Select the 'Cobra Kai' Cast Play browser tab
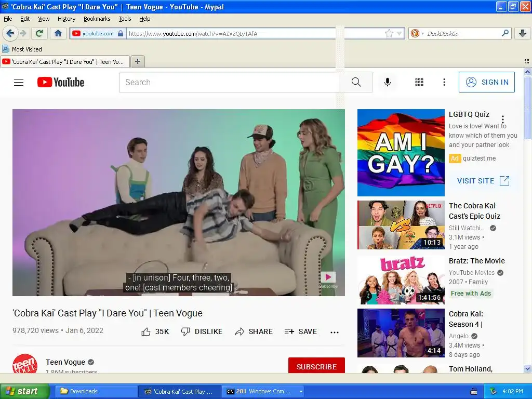532x399 pixels. click(65, 62)
